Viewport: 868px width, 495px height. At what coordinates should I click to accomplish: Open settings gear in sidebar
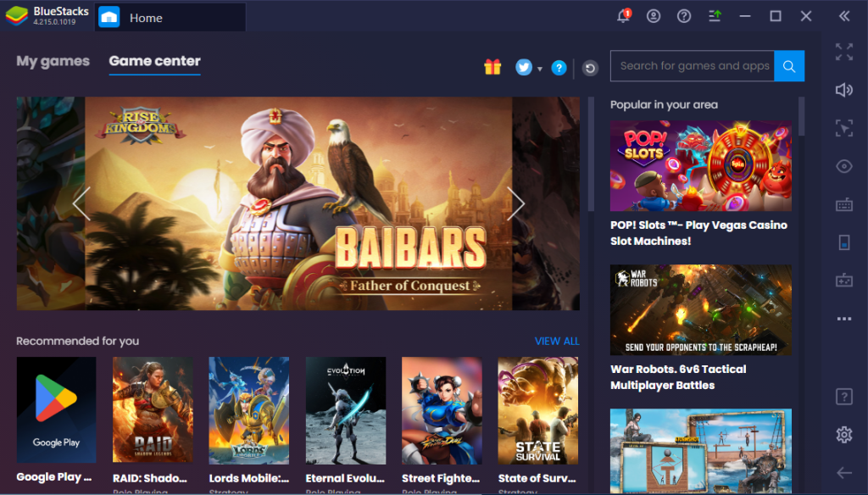click(844, 435)
